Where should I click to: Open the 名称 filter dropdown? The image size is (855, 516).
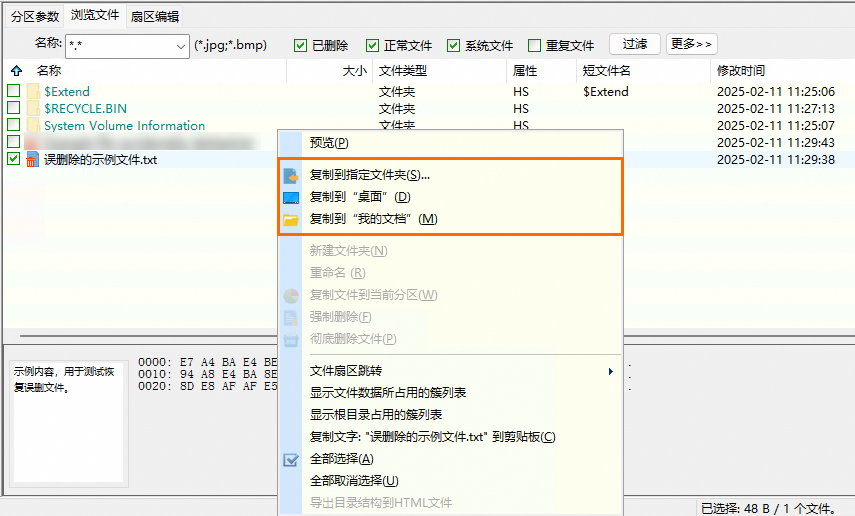pos(180,46)
